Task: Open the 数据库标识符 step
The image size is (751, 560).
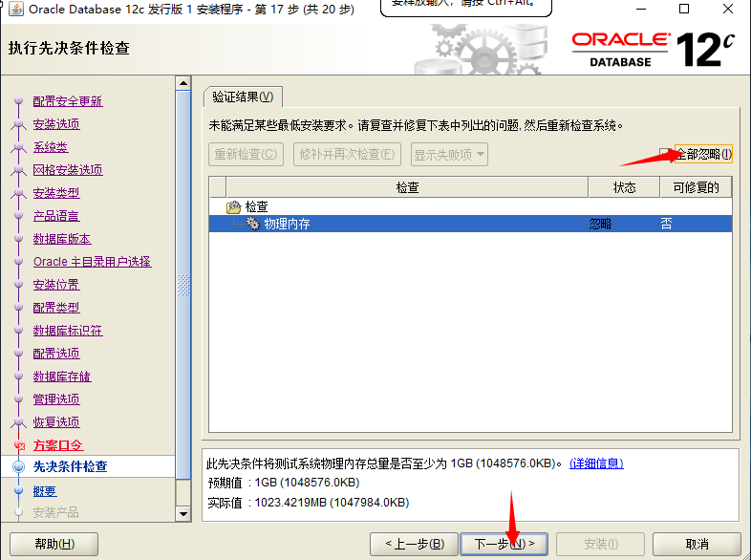Action: [68, 331]
